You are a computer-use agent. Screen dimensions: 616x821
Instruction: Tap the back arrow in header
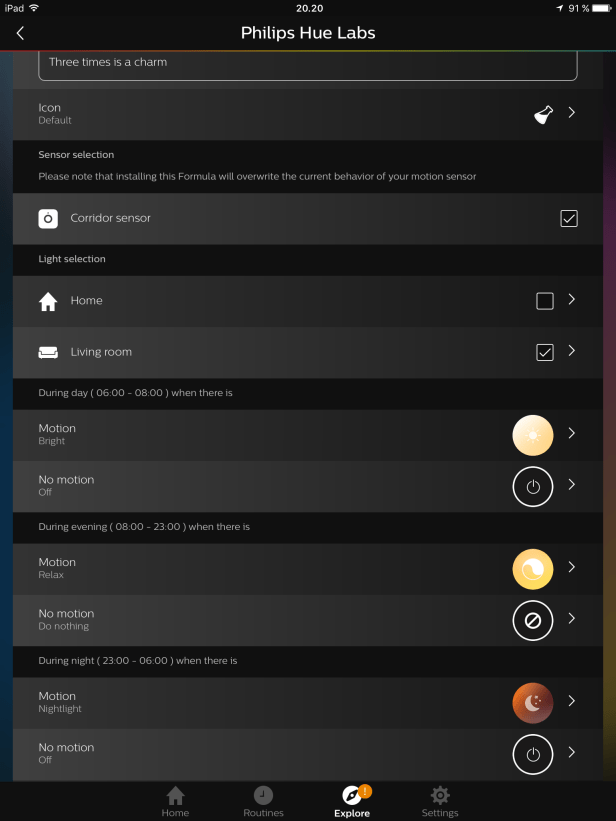[20, 33]
